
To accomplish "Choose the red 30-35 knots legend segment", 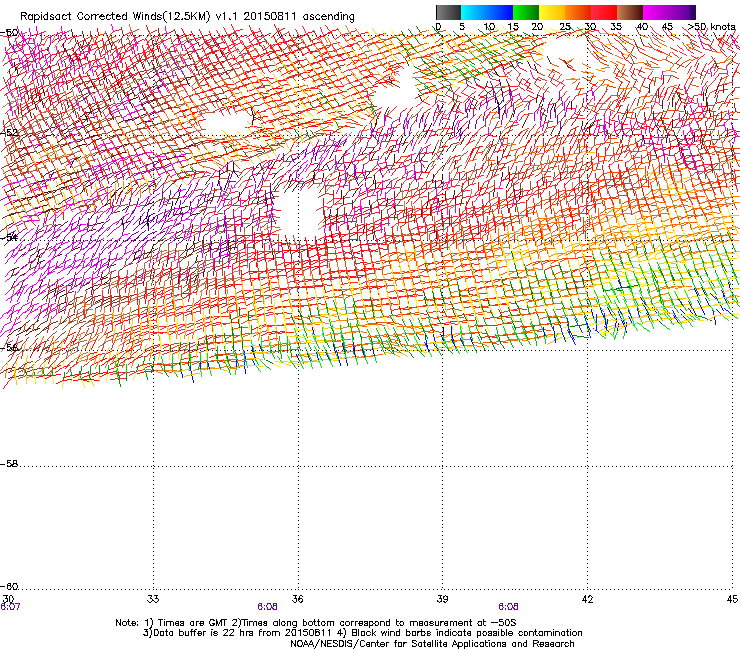I will (604, 12).
